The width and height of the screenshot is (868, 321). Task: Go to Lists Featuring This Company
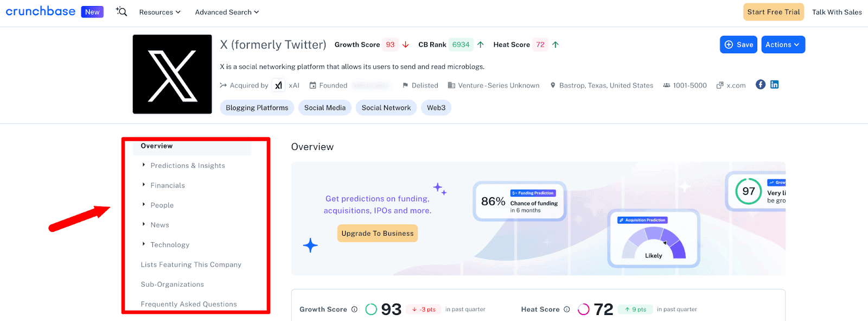click(x=191, y=265)
